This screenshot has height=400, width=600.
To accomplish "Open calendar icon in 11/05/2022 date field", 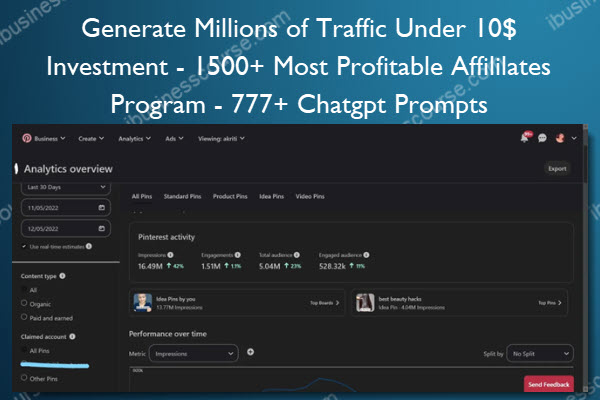I will click(102, 208).
